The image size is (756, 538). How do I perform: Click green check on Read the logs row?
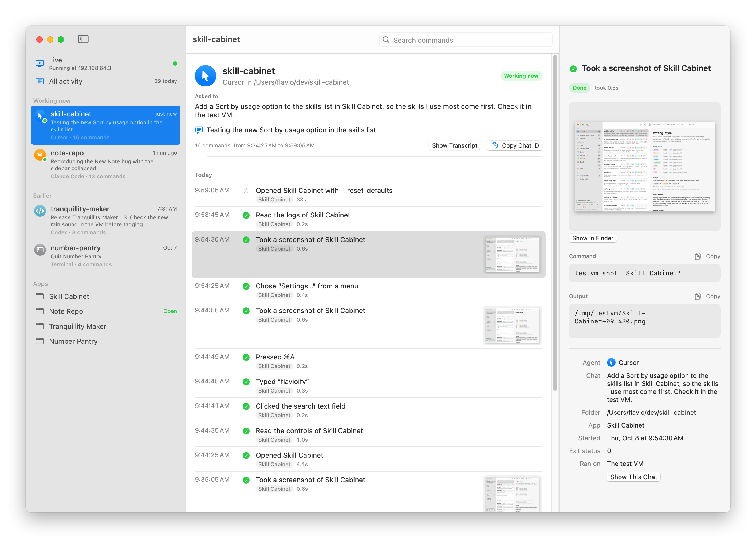(246, 216)
